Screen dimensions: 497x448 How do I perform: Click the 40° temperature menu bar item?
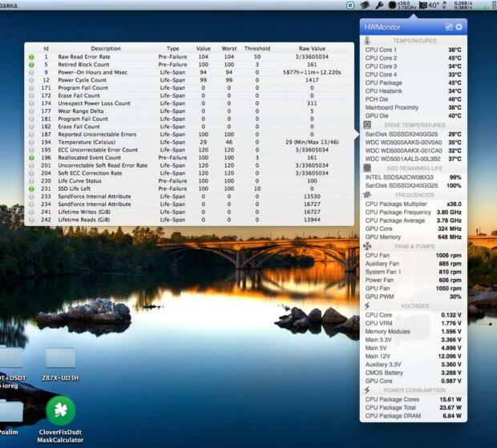(431, 5)
